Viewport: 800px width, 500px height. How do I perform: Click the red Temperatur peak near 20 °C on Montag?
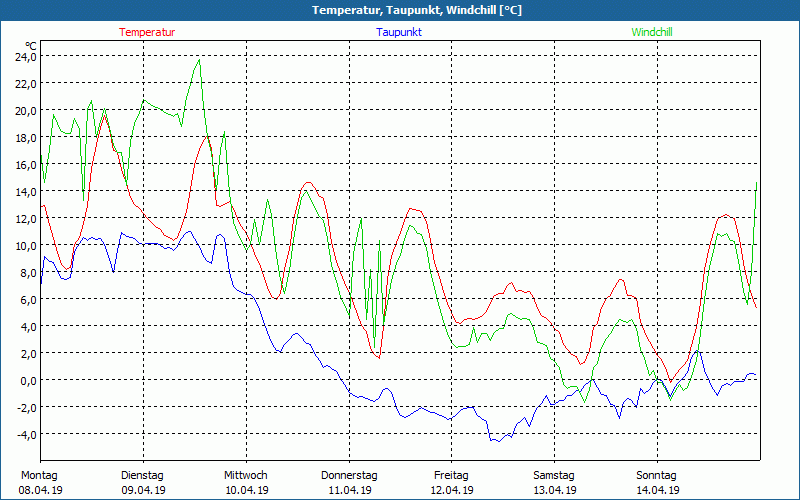[104, 116]
